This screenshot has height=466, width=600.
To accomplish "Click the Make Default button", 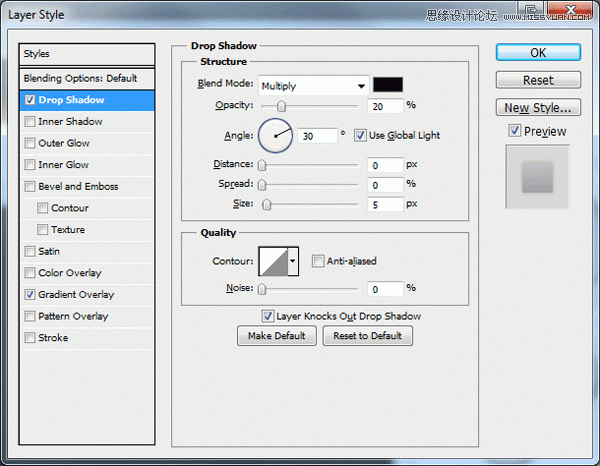I will [277, 336].
